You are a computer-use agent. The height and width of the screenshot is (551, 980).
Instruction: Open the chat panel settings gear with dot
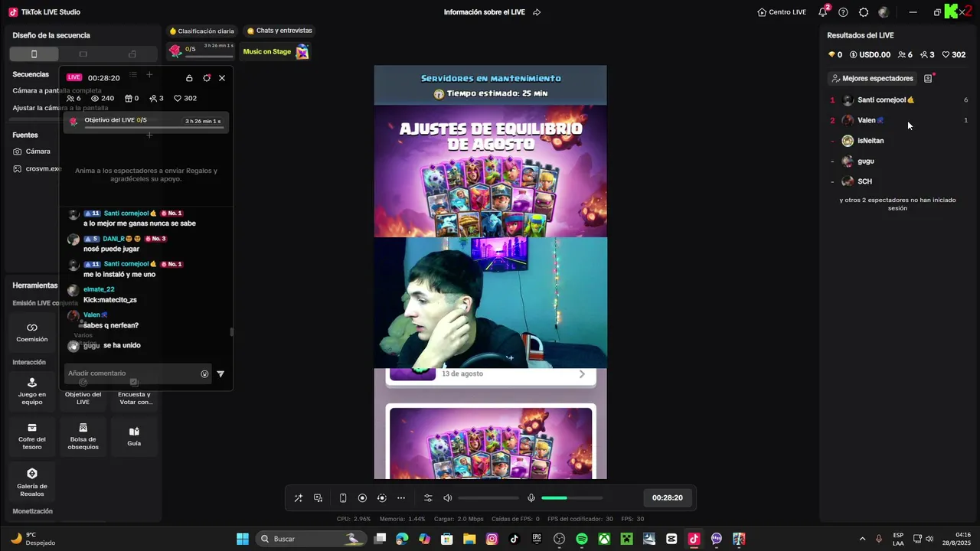[207, 78]
